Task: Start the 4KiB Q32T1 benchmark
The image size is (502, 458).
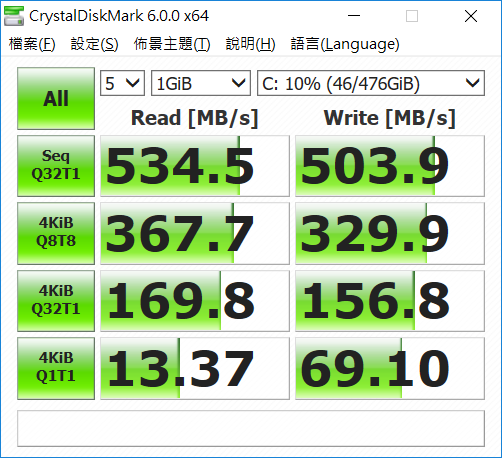Action: (x=56, y=301)
